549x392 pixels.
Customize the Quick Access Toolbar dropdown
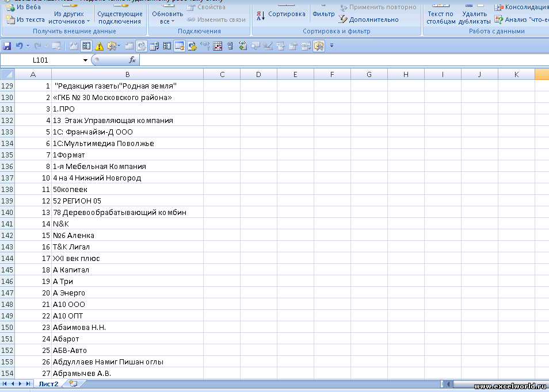click(x=331, y=46)
